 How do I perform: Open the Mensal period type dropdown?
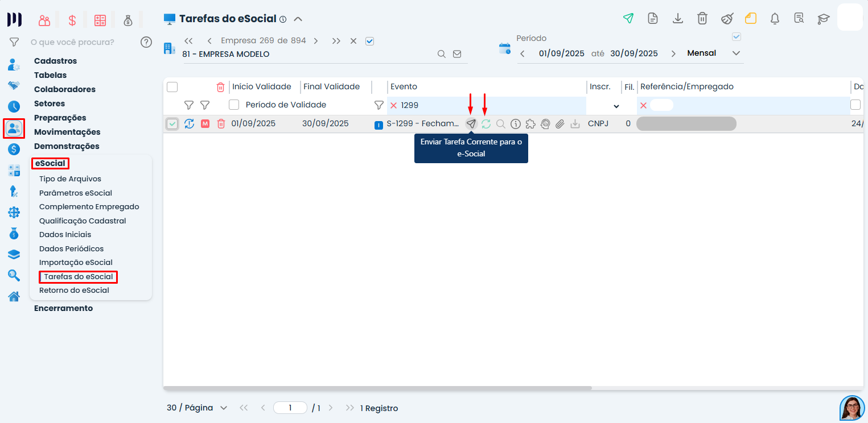pyautogui.click(x=714, y=53)
